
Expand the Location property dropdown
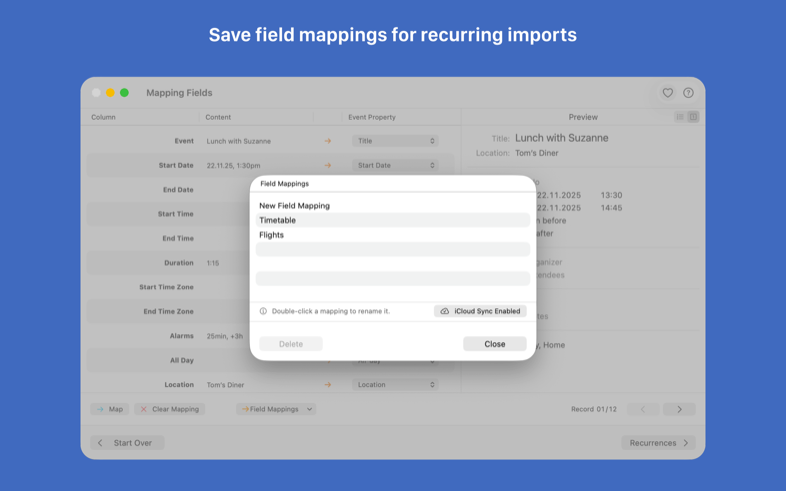point(395,384)
